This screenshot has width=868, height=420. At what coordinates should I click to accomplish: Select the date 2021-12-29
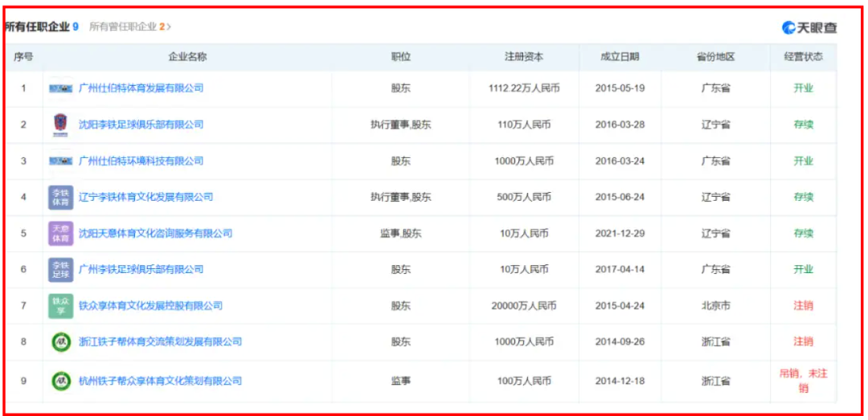tap(620, 234)
